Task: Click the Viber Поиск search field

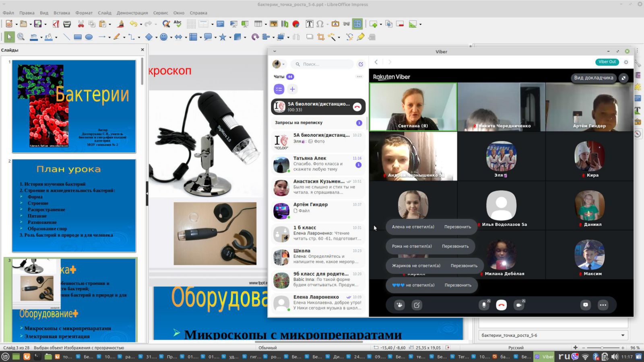Action: [x=322, y=64]
